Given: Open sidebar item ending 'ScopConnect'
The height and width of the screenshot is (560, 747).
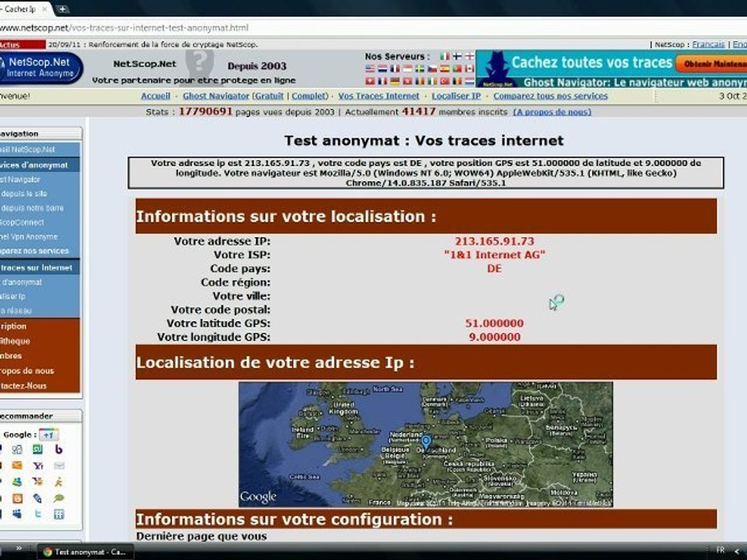Looking at the screenshot, I should 22,222.
